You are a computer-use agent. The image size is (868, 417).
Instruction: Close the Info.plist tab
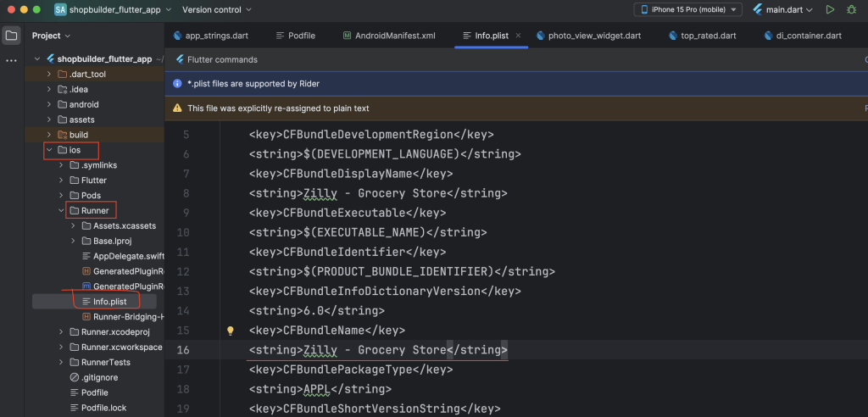click(518, 36)
